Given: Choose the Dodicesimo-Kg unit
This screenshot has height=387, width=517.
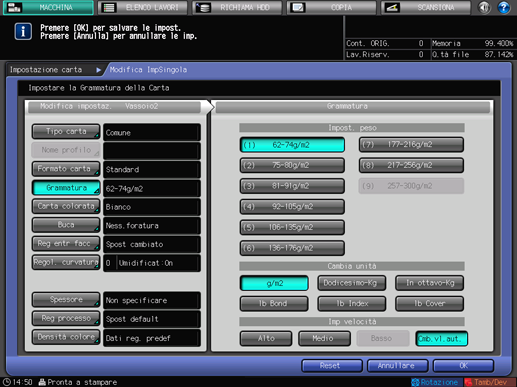Looking at the screenshot, I should [x=352, y=283].
